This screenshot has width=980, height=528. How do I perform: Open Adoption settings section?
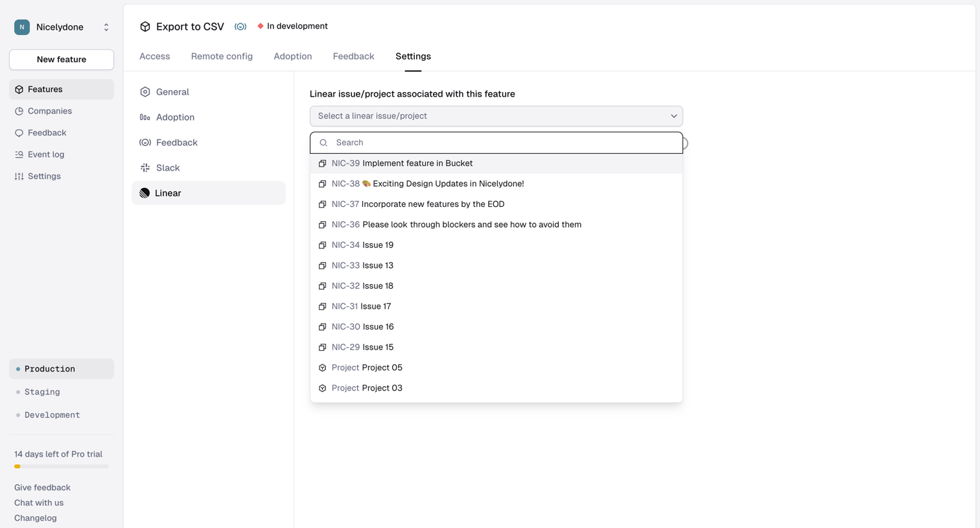[209, 117]
